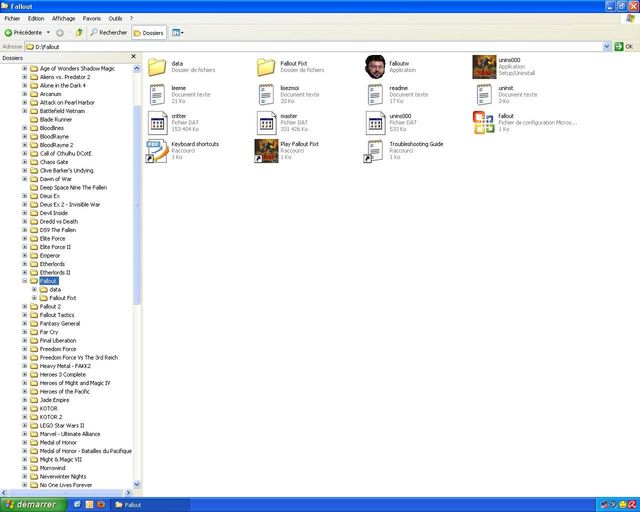Open the Affichage menu
This screenshot has width=640, height=512.
(64, 18)
